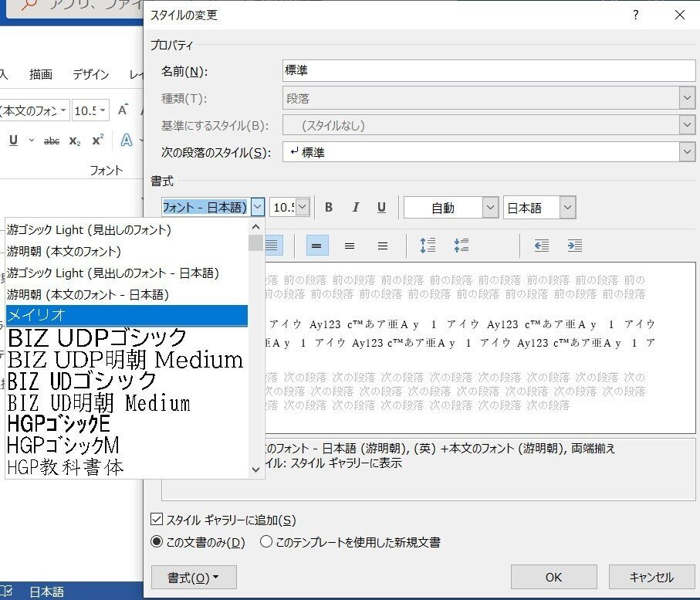The height and width of the screenshot is (600, 700).
Task: Open underline style dropdown arrow in ribbon
Action: tap(32, 141)
